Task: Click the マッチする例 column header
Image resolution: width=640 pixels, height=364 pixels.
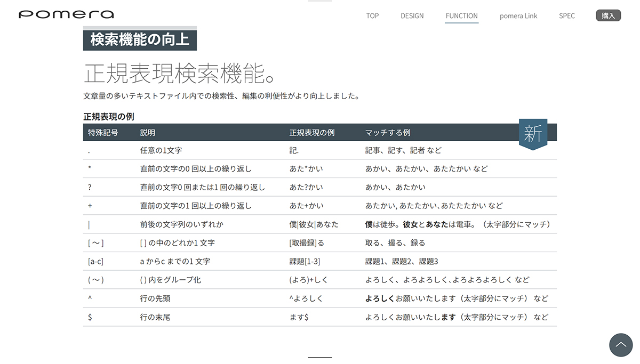Action: [x=388, y=133]
